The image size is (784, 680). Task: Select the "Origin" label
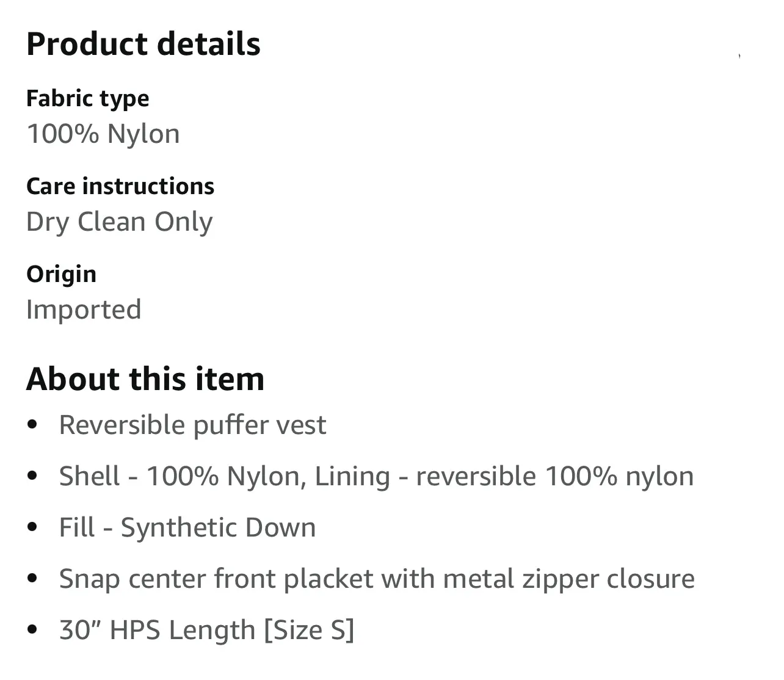61,275
